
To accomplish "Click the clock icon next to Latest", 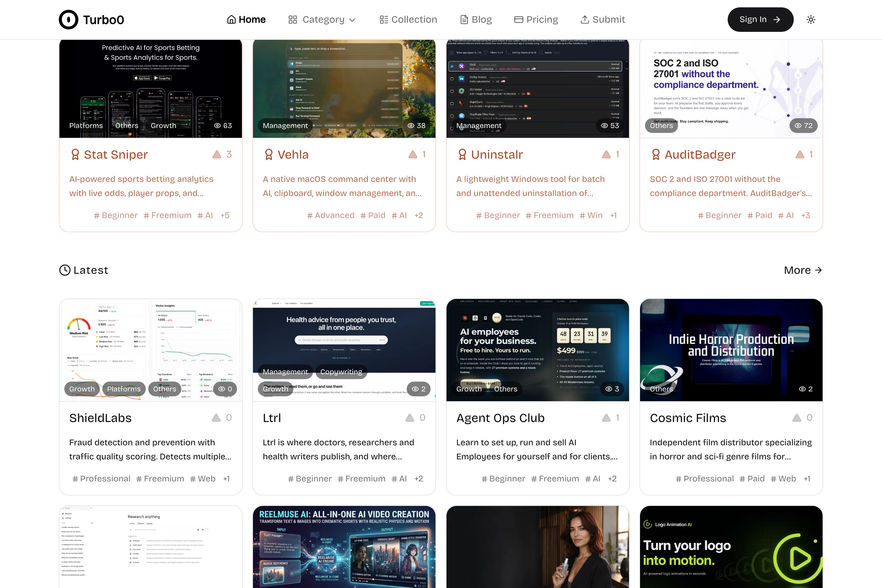I will point(65,270).
